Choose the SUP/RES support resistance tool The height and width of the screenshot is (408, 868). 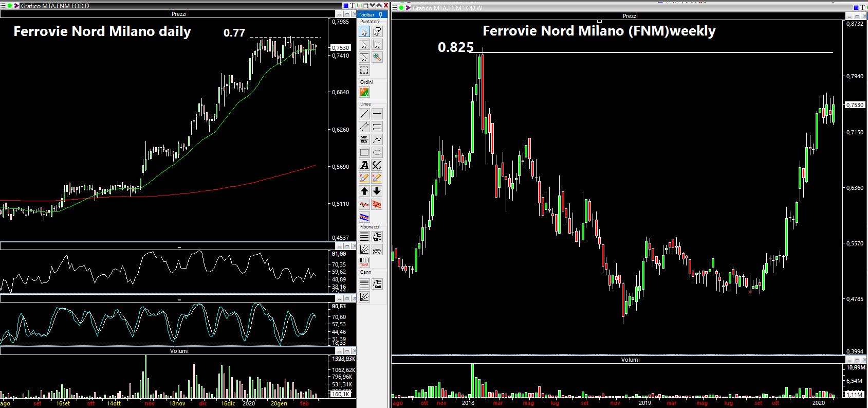point(364,139)
